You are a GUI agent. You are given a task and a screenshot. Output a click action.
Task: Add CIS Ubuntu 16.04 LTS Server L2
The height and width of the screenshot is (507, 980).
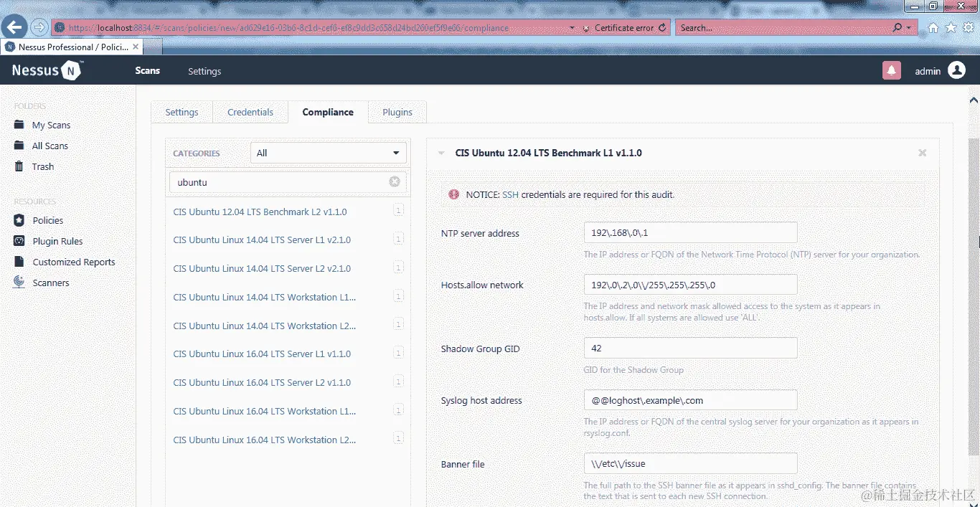click(x=262, y=382)
